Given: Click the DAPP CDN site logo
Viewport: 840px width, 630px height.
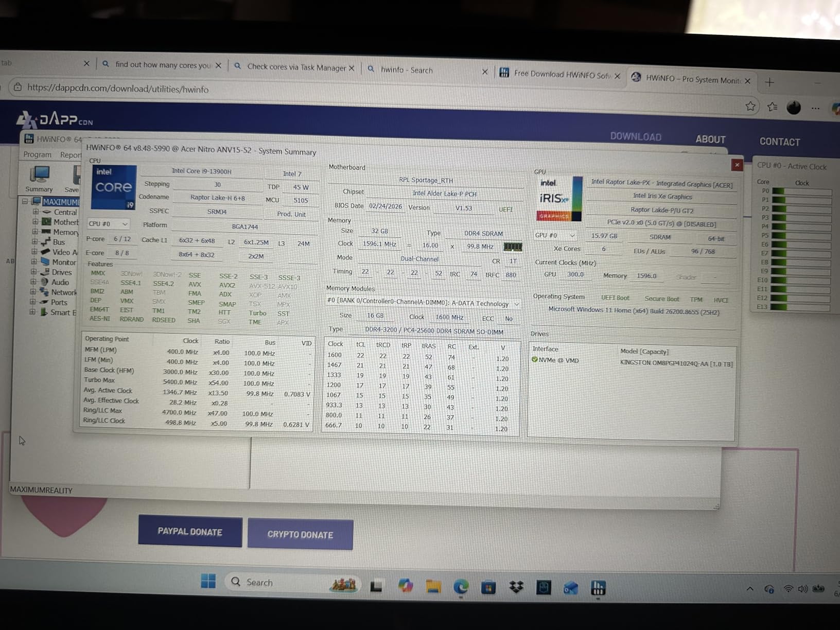Looking at the screenshot, I should click(55, 119).
